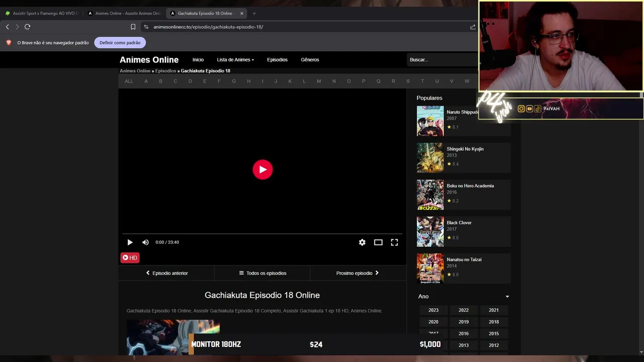
Task: Click the Nanatsu no Taizai title
Action: (x=464, y=259)
